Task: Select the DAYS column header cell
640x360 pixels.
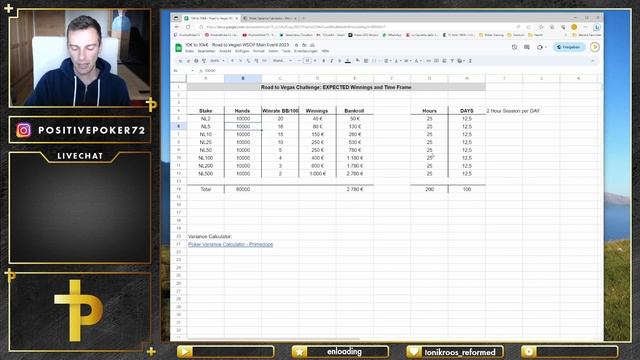Action: [467, 111]
